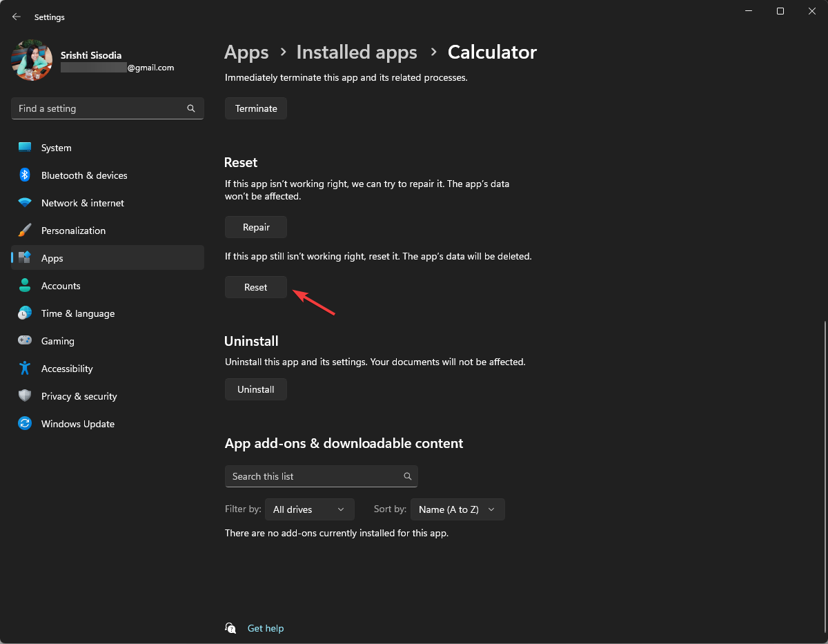Click the Get help chat icon
828x644 pixels.
point(230,628)
